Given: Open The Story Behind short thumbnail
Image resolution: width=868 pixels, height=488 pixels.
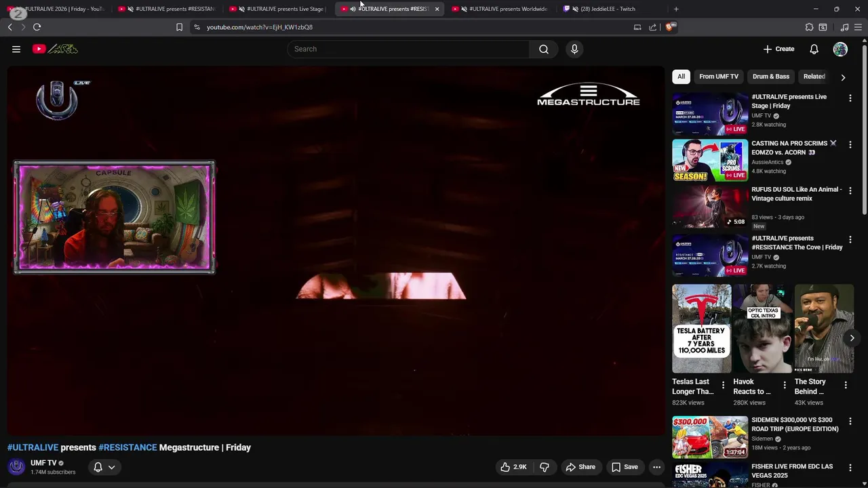Looking at the screenshot, I should point(824,329).
